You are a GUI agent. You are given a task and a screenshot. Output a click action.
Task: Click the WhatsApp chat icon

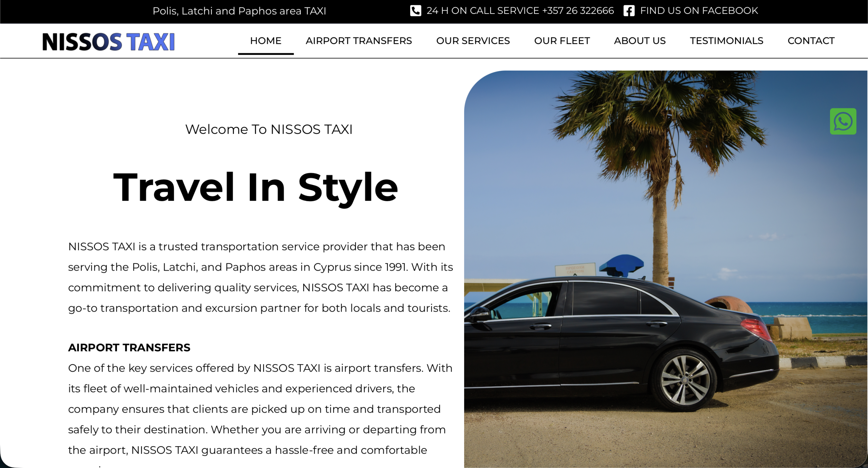843,121
